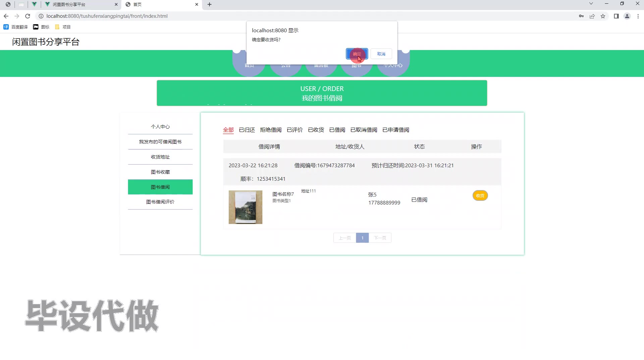
Task: Click the address bar URL
Action: click(107, 16)
